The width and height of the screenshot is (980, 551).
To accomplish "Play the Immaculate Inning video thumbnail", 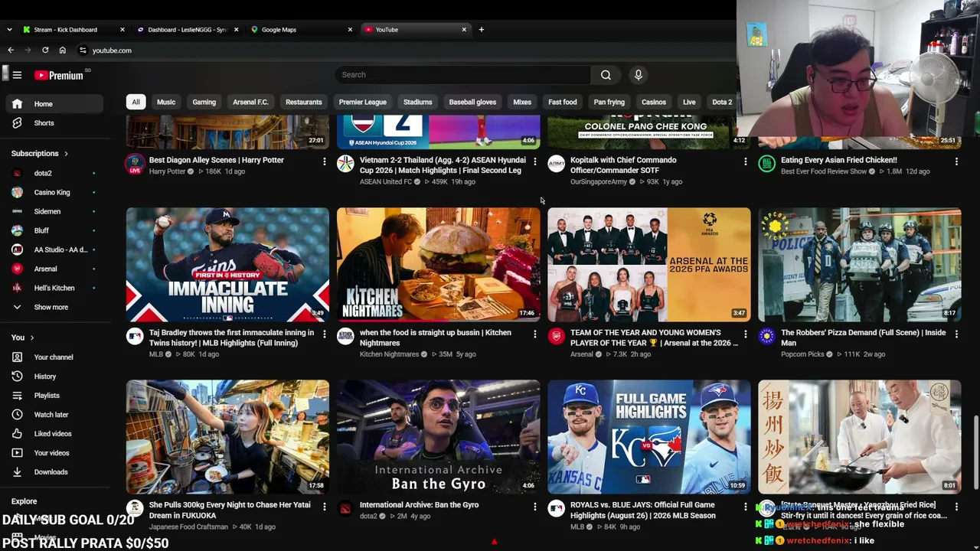I will 227,265.
